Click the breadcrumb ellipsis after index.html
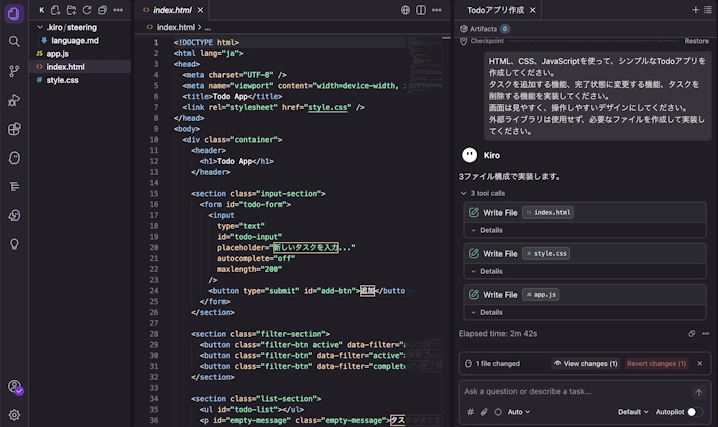Image resolution: width=718 pixels, height=427 pixels. (207, 27)
